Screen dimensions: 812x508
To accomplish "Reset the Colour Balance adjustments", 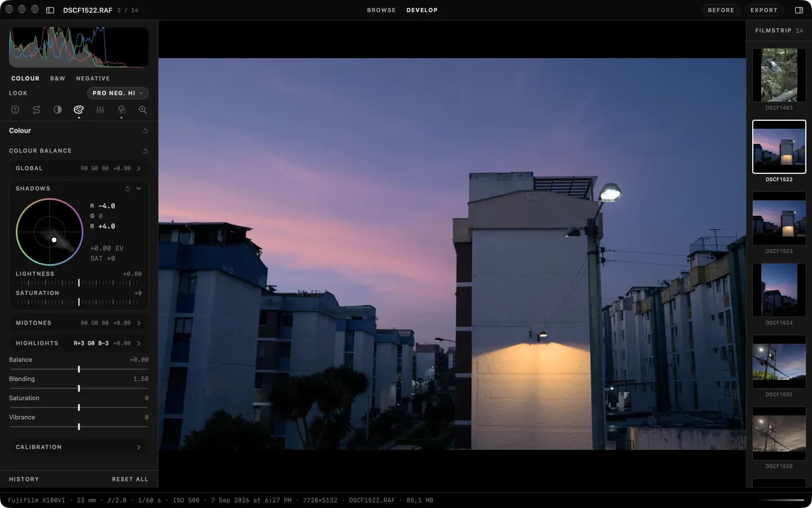I will 145,151.
